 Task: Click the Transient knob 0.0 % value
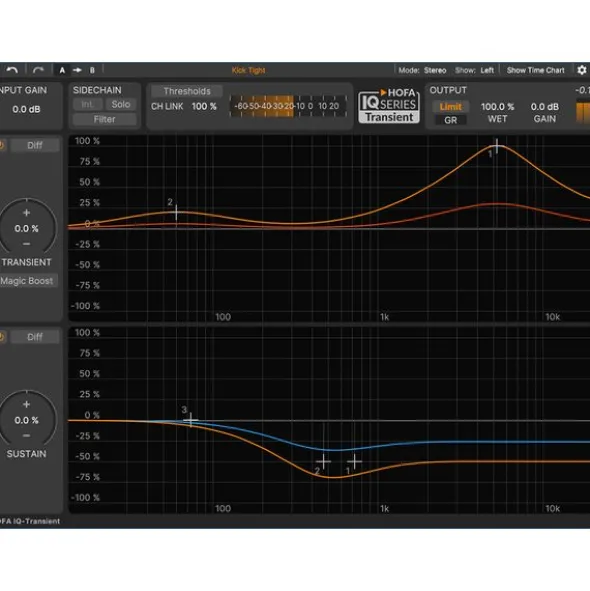click(26, 228)
